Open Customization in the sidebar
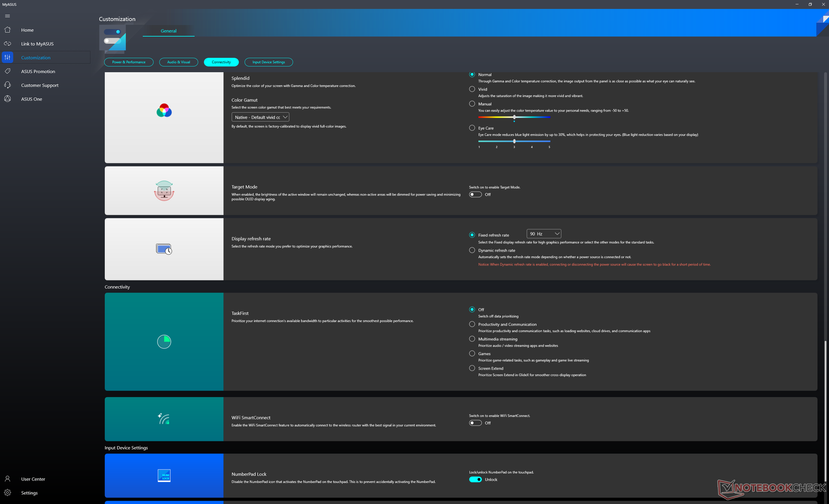Screen dimensions: 829x504 [36, 57]
